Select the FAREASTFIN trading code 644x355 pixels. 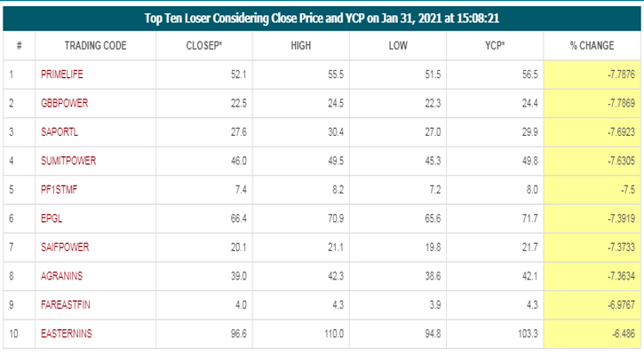tap(65, 301)
